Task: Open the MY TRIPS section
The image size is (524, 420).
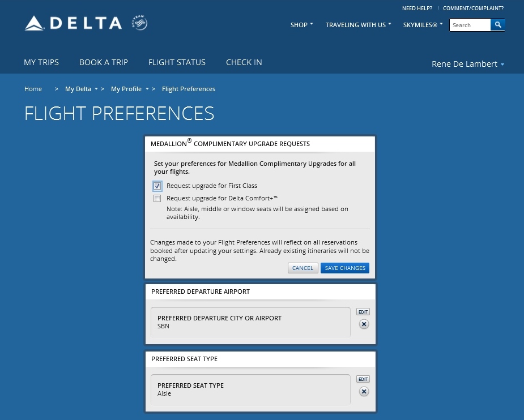Action: coord(41,62)
